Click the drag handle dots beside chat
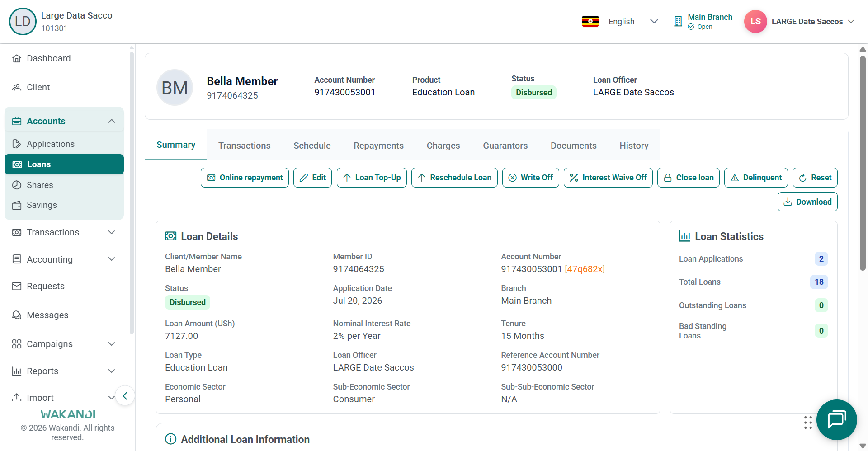 (x=808, y=423)
